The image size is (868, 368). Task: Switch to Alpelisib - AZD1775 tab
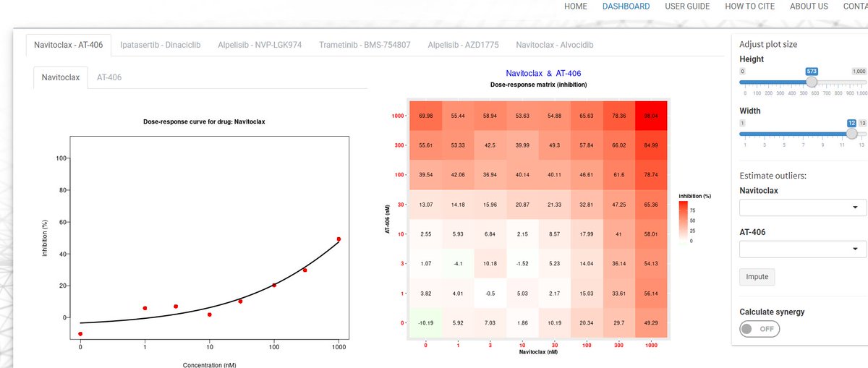pos(463,45)
